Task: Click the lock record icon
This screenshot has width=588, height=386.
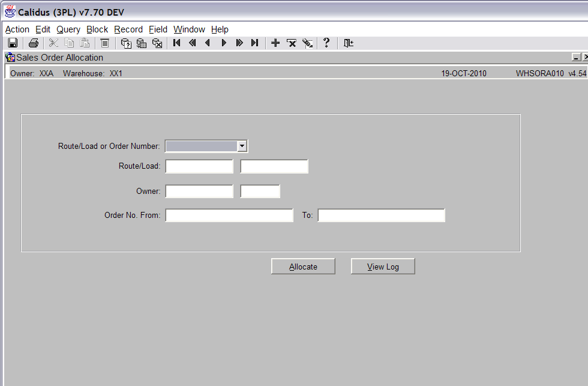Action: pos(307,43)
